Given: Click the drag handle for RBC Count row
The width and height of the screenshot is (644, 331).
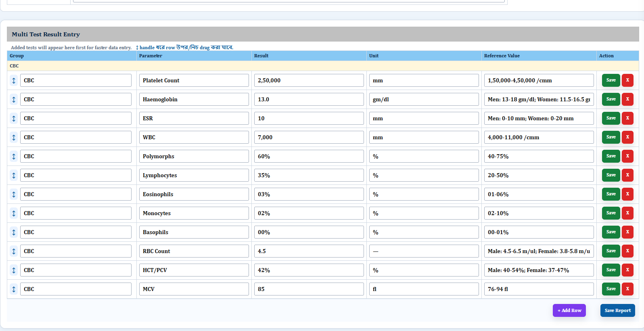Looking at the screenshot, I should tap(14, 251).
